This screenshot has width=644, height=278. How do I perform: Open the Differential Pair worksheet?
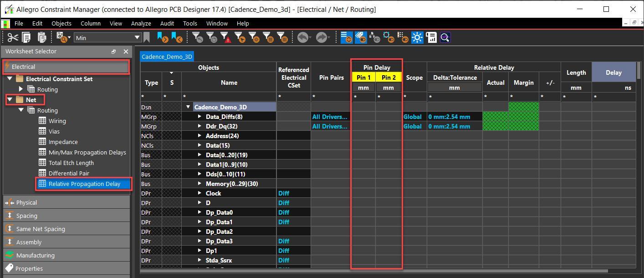click(x=69, y=173)
